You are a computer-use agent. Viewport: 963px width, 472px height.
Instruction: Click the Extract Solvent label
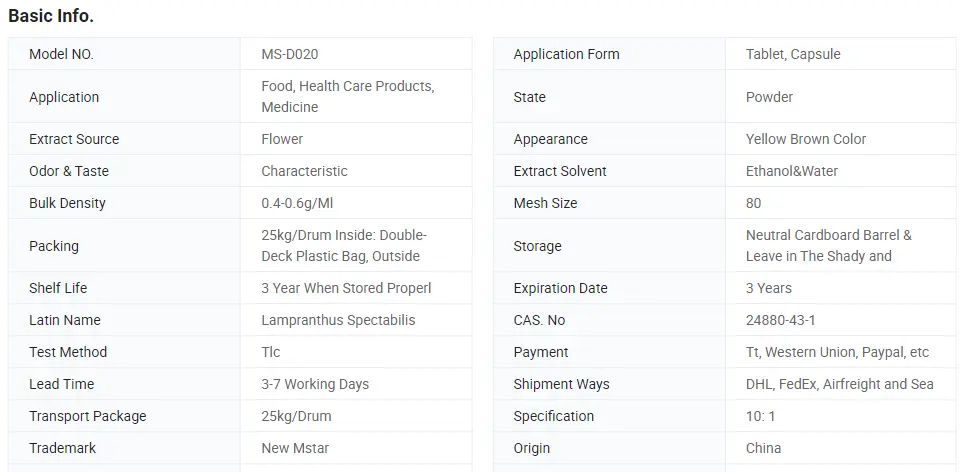pos(560,171)
